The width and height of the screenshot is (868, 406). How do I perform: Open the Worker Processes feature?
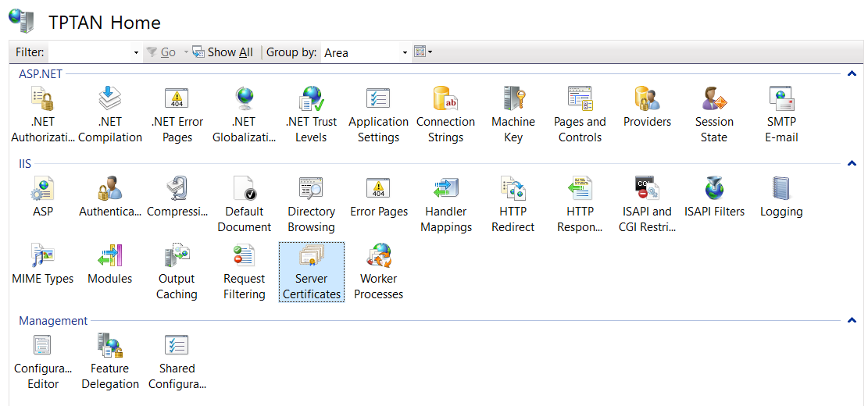(378, 257)
